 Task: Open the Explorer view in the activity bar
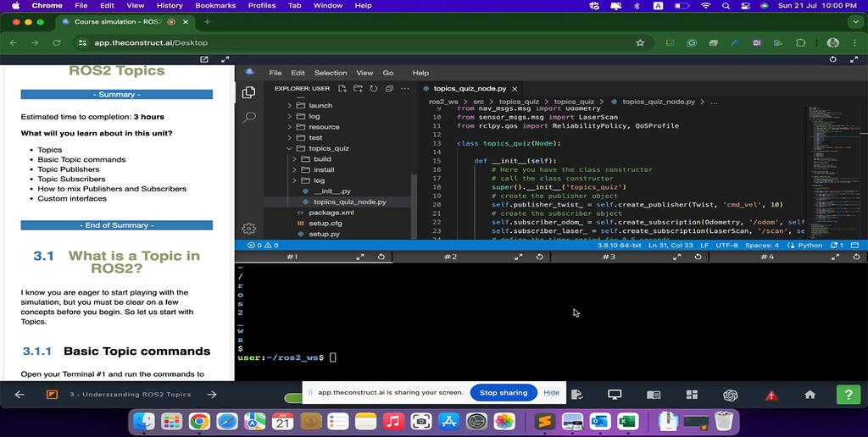(x=249, y=92)
